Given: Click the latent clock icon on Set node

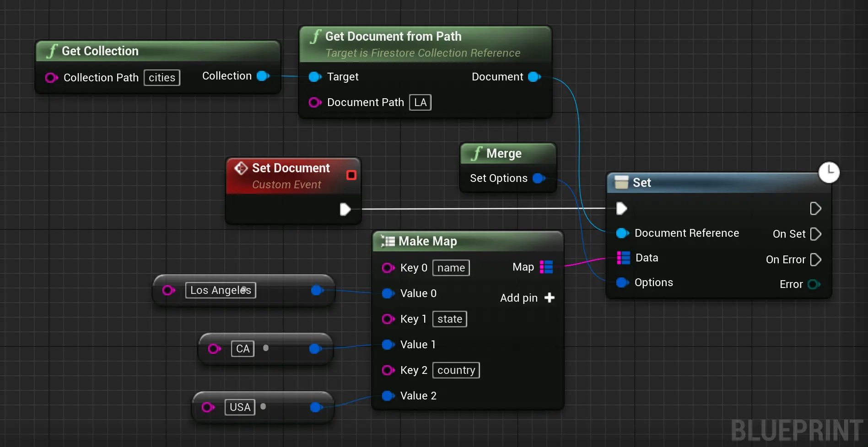Looking at the screenshot, I should pyautogui.click(x=829, y=172).
